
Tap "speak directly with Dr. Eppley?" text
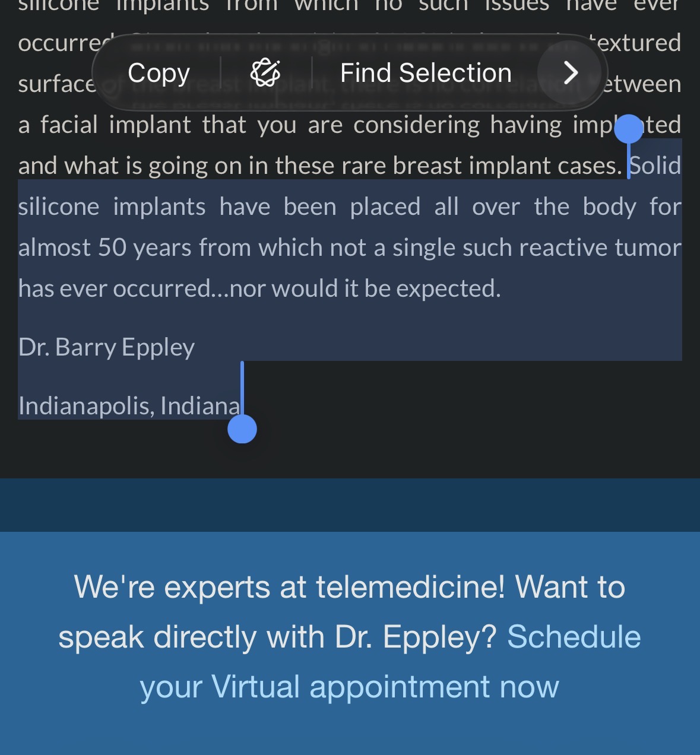(278, 637)
